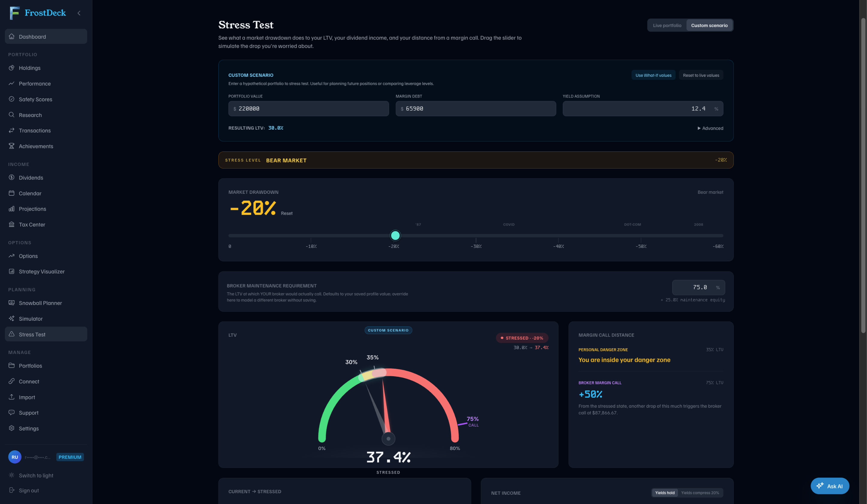Open the Holdings pie chart icon
Viewport: 867px width, 504px height.
[12, 68]
